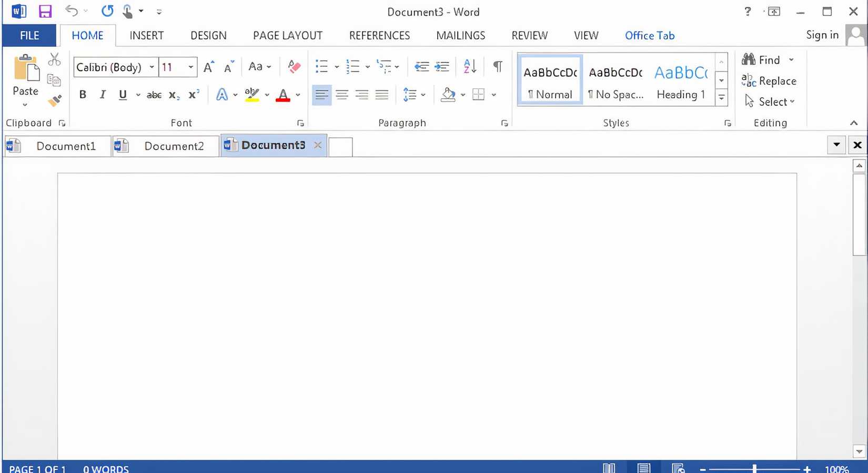Center align the text
Image resolution: width=868 pixels, height=473 pixels.
pyautogui.click(x=342, y=95)
